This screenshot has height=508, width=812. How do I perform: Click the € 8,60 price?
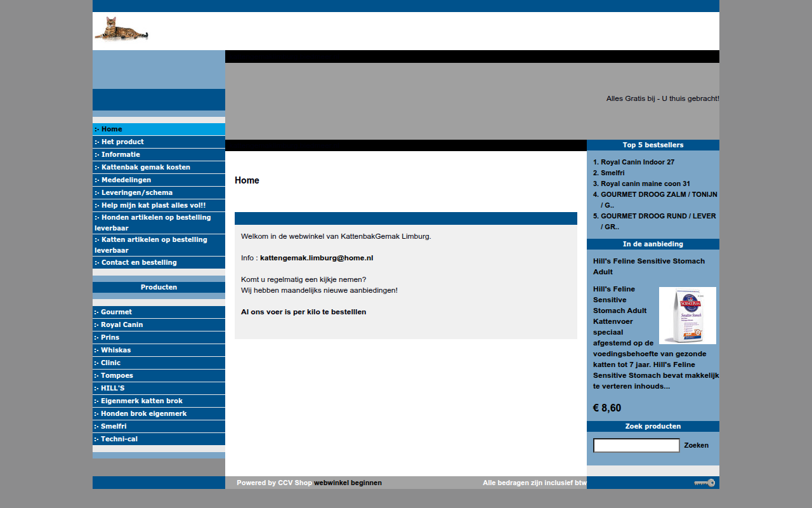pos(607,408)
